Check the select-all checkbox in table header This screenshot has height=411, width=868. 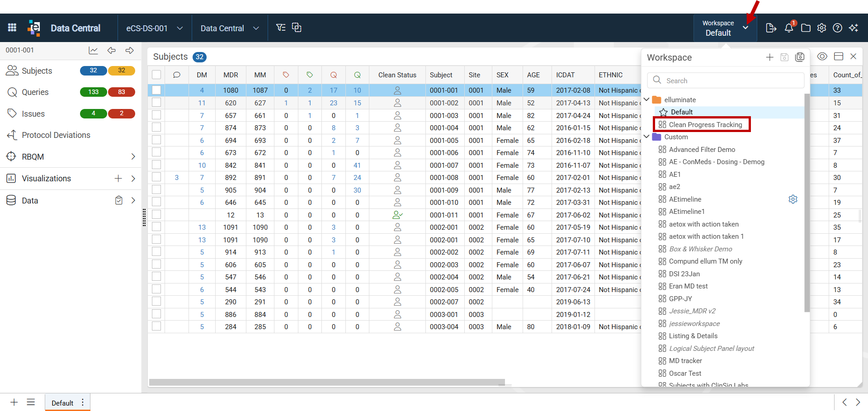pyautogui.click(x=156, y=75)
